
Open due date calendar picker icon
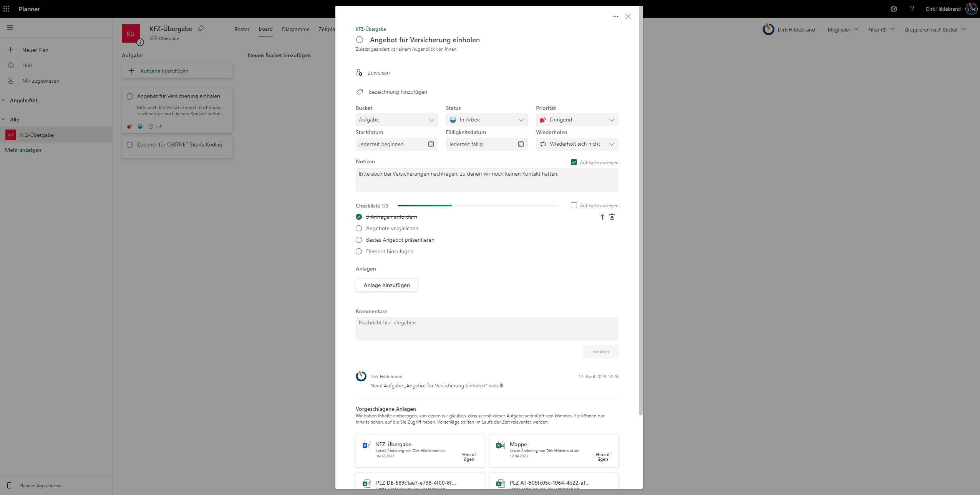pyautogui.click(x=521, y=144)
